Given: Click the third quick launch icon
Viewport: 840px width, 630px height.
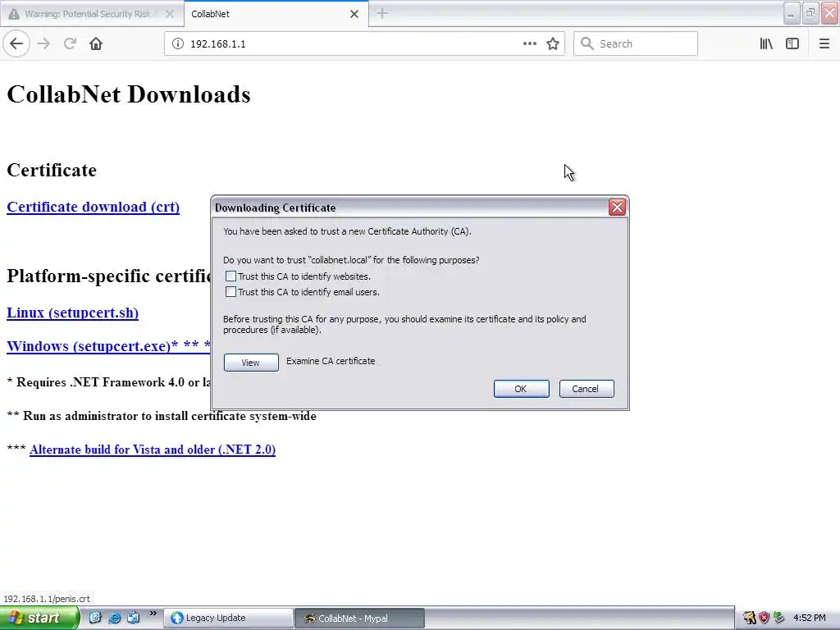Looking at the screenshot, I should (134, 618).
